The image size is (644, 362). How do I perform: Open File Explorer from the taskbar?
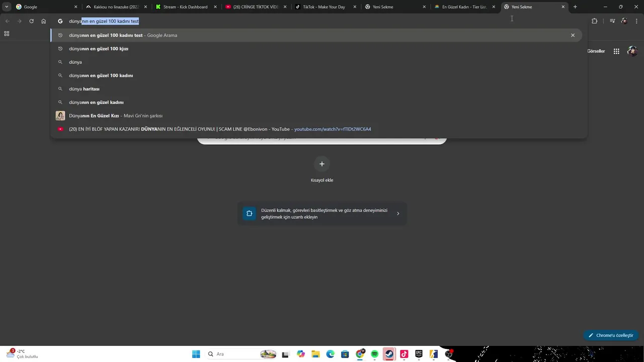coord(315,354)
